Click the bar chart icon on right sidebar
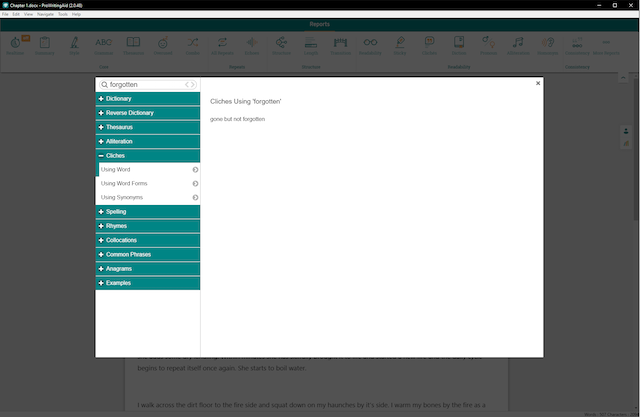This screenshot has width=640, height=417. point(626,144)
